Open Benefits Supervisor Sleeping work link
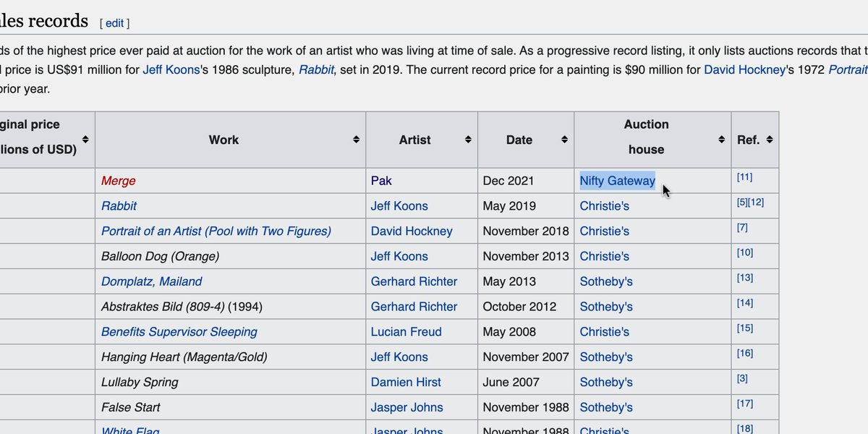This screenshot has height=434, width=868. point(179,332)
